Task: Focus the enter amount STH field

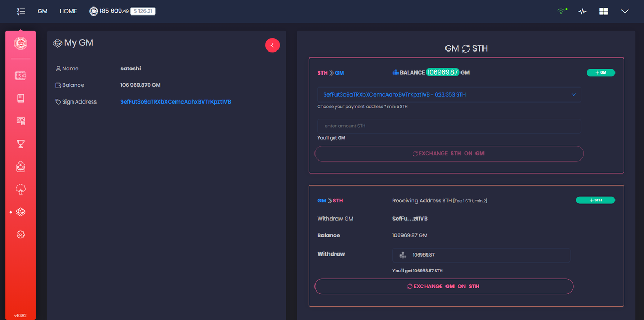Action: tap(449, 126)
